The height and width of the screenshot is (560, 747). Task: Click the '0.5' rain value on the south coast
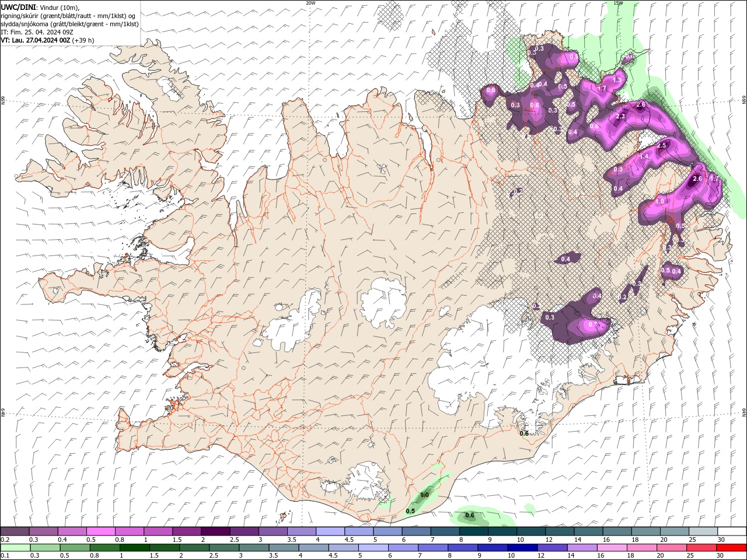coord(410,511)
